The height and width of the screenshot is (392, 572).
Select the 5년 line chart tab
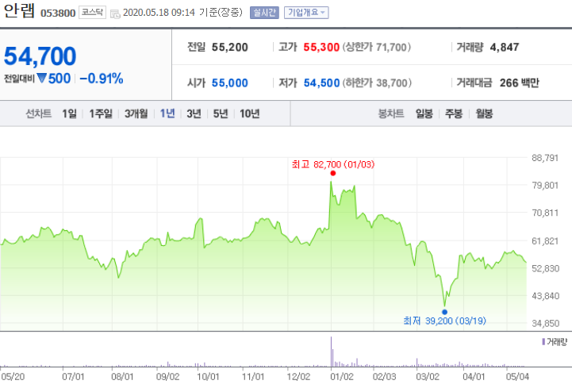point(221,114)
